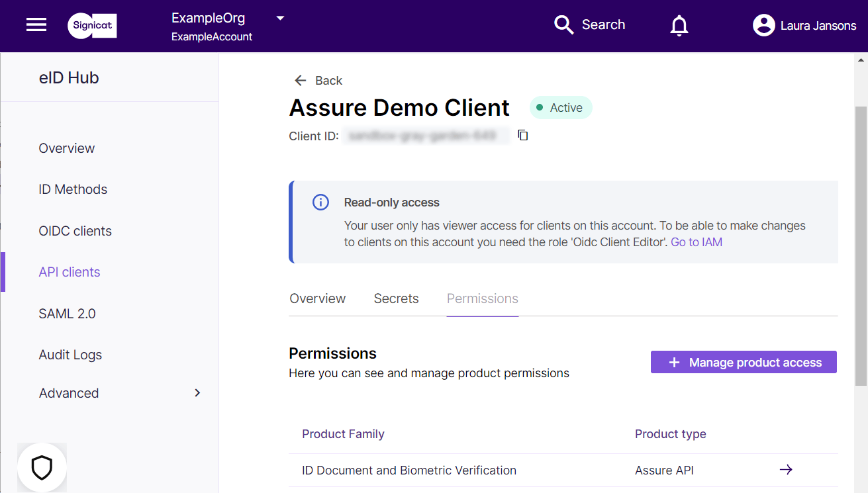
Task: Click the read-only access info icon
Action: point(320,202)
